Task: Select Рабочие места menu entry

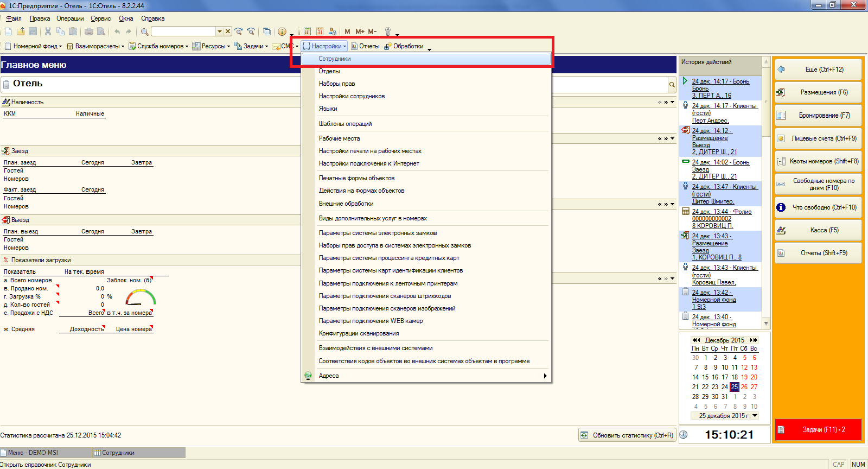Action: (426, 138)
